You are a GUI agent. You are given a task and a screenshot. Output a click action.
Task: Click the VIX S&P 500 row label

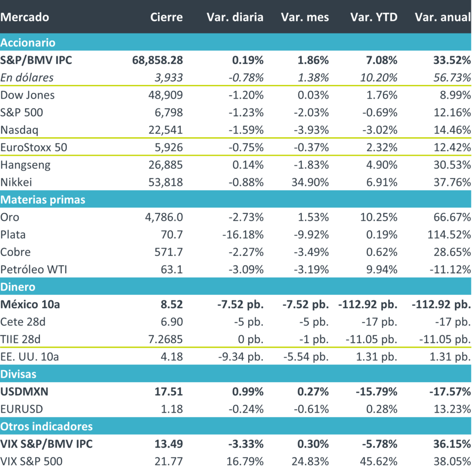[32, 462]
